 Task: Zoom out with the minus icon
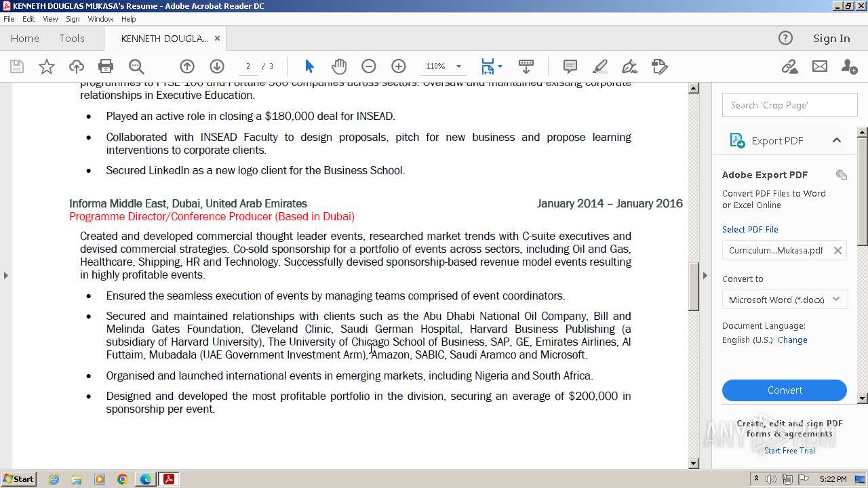[369, 66]
